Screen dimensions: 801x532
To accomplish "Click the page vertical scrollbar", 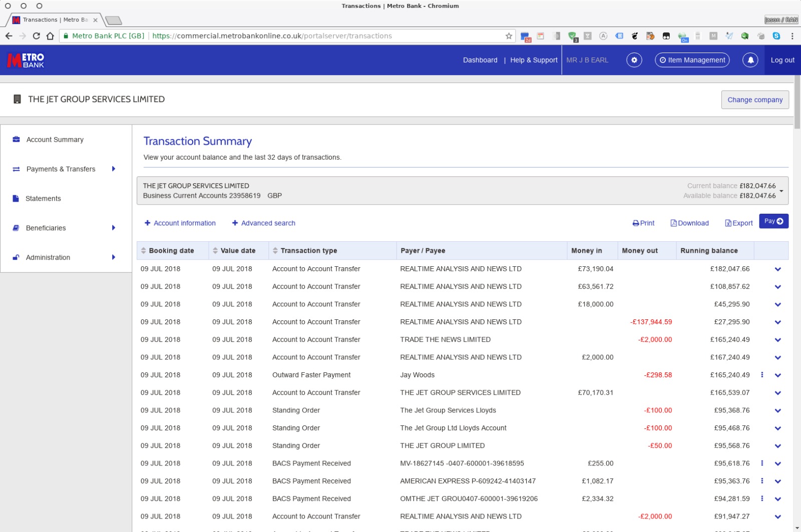I will pyautogui.click(x=797, y=102).
